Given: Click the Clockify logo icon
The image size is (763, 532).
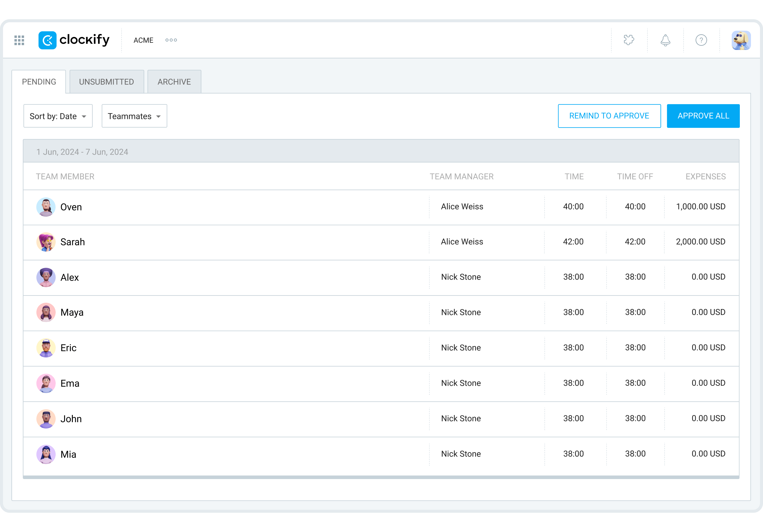Looking at the screenshot, I should pyautogui.click(x=48, y=40).
